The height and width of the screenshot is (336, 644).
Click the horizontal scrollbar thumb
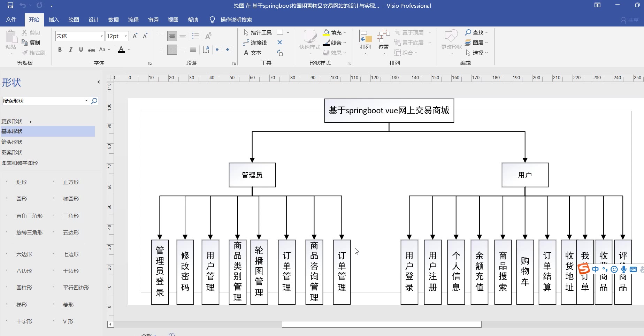point(382,324)
